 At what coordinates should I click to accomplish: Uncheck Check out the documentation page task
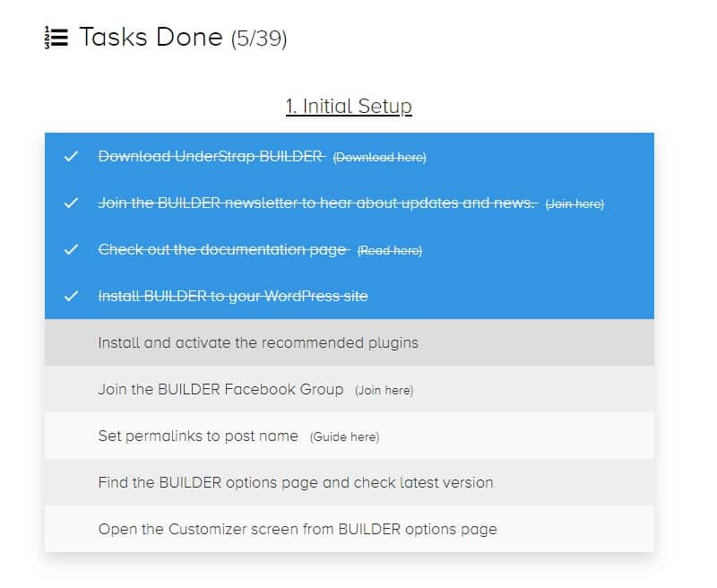tap(222, 250)
